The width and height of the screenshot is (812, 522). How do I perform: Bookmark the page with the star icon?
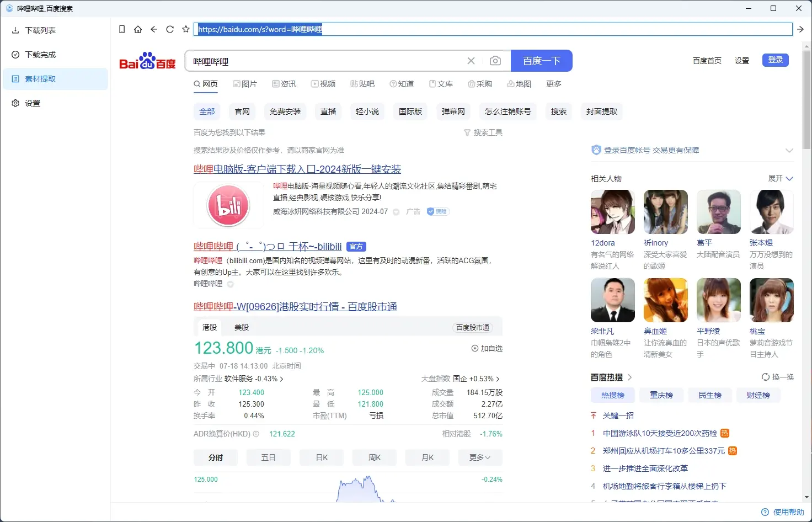click(186, 29)
